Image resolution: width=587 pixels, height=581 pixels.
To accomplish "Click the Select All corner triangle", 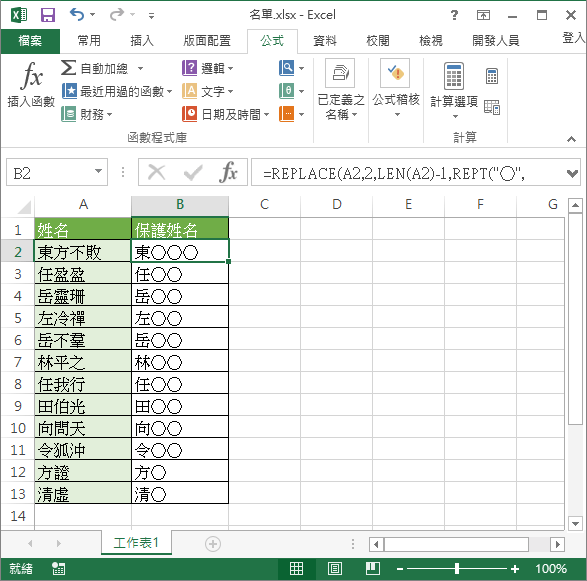I will (24, 206).
